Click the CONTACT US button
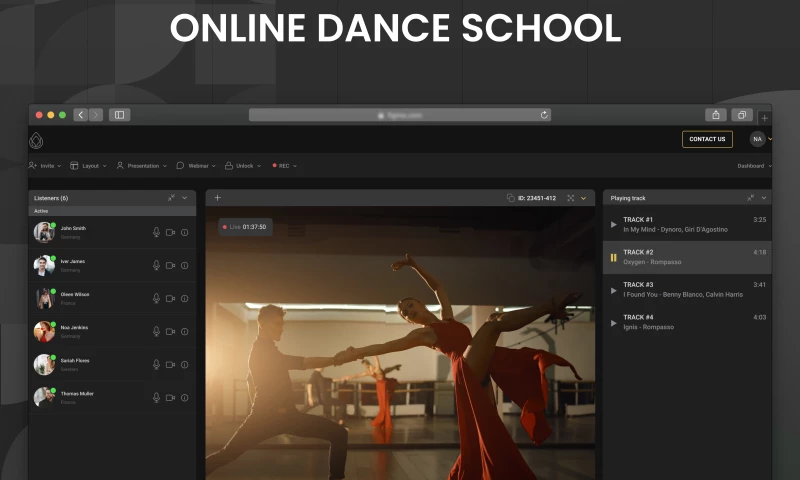 tap(707, 139)
